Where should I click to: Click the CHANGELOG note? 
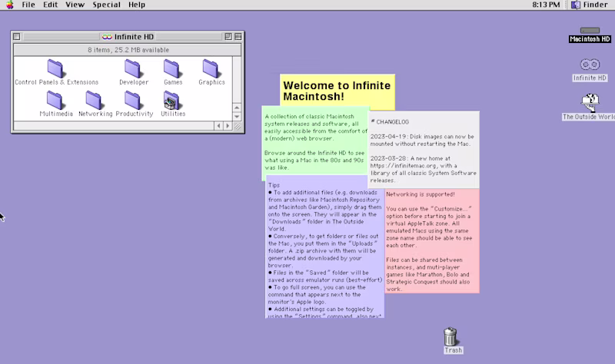coord(424,151)
